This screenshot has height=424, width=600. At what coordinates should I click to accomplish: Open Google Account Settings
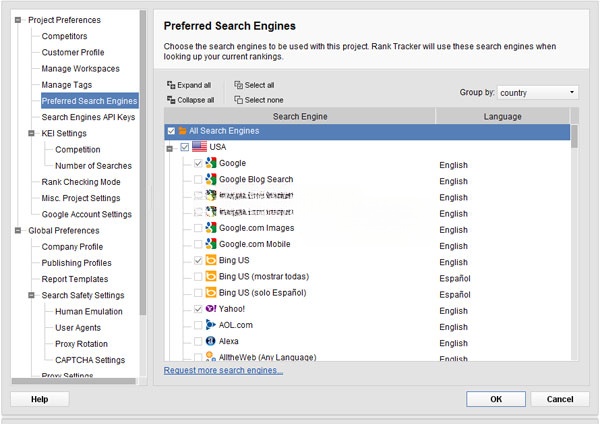86,214
